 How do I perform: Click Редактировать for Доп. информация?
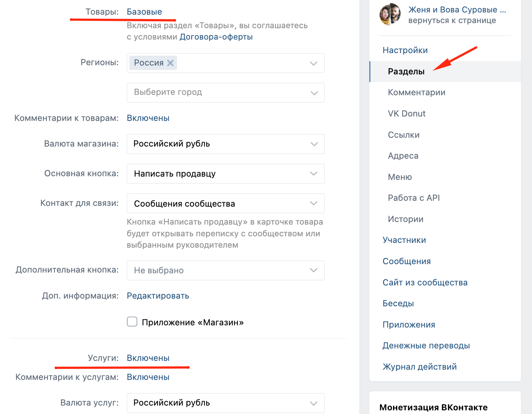[158, 296]
